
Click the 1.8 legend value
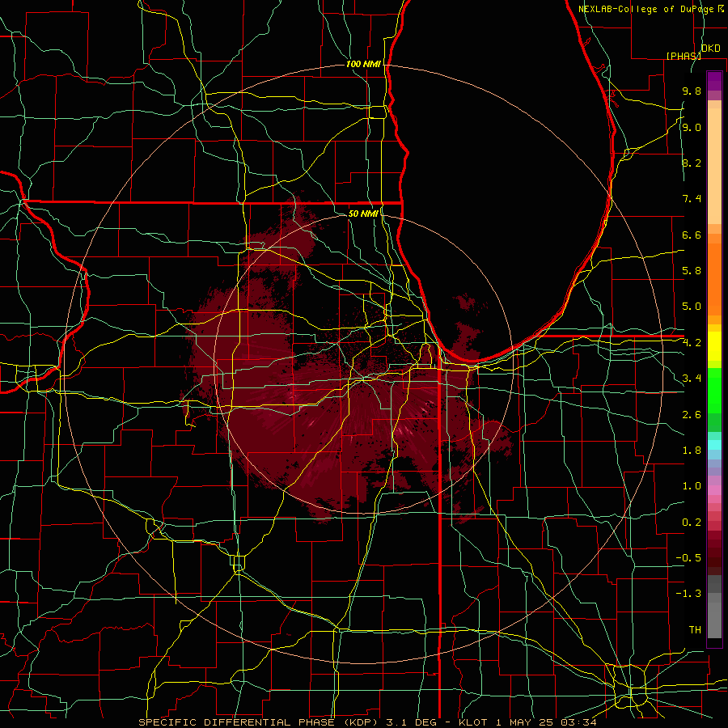(x=692, y=451)
